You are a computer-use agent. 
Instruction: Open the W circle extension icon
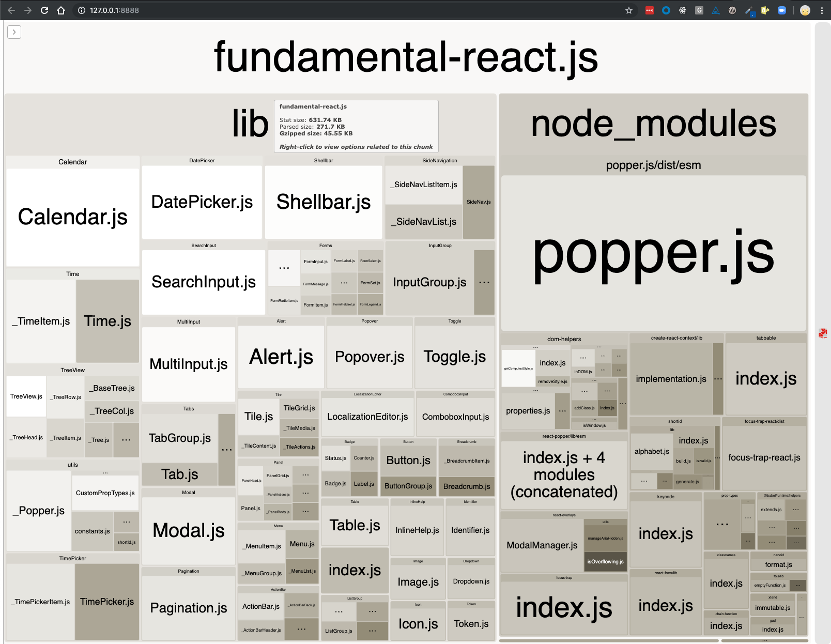[x=732, y=10]
